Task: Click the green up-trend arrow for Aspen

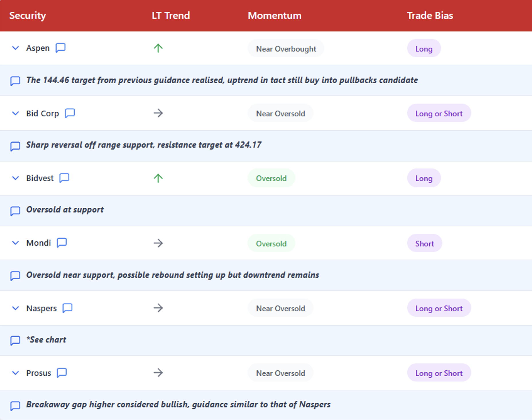Action: coord(158,48)
